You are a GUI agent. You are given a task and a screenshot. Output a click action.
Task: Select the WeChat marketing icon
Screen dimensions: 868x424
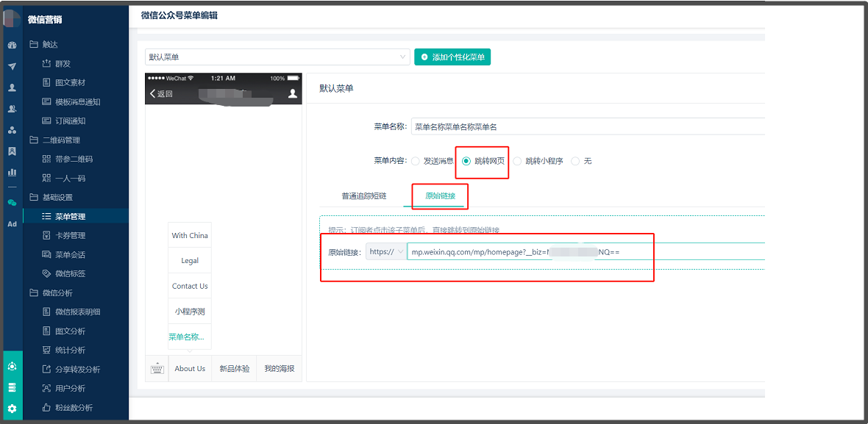coord(12,203)
